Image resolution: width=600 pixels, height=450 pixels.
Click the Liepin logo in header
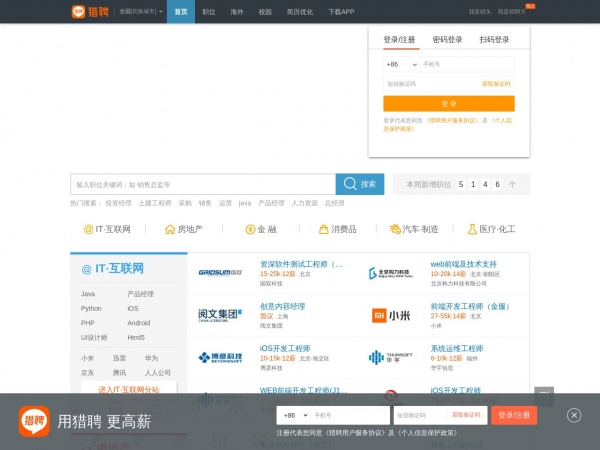(90, 11)
